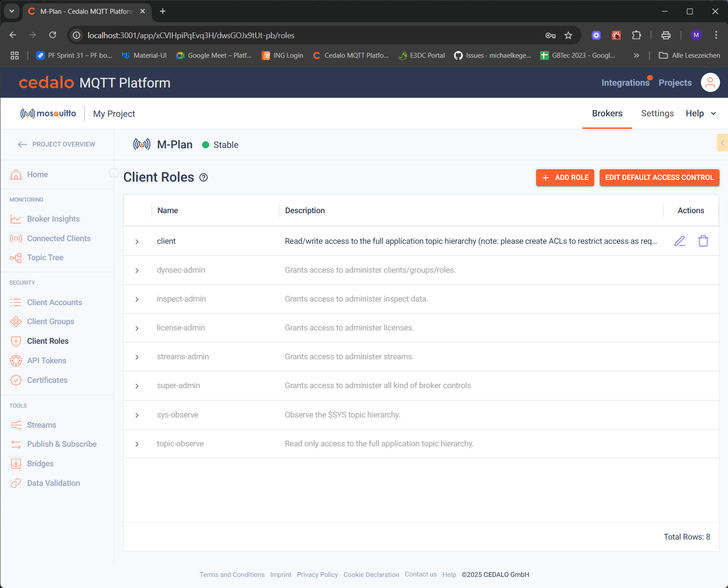The image size is (728, 588).
Task: Open the Material-UI bookmark
Action: coord(144,56)
